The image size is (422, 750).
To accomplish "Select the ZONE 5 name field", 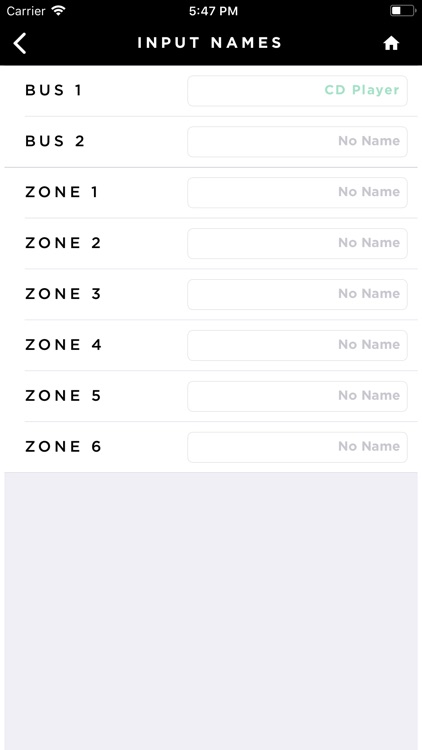I will (x=297, y=396).
